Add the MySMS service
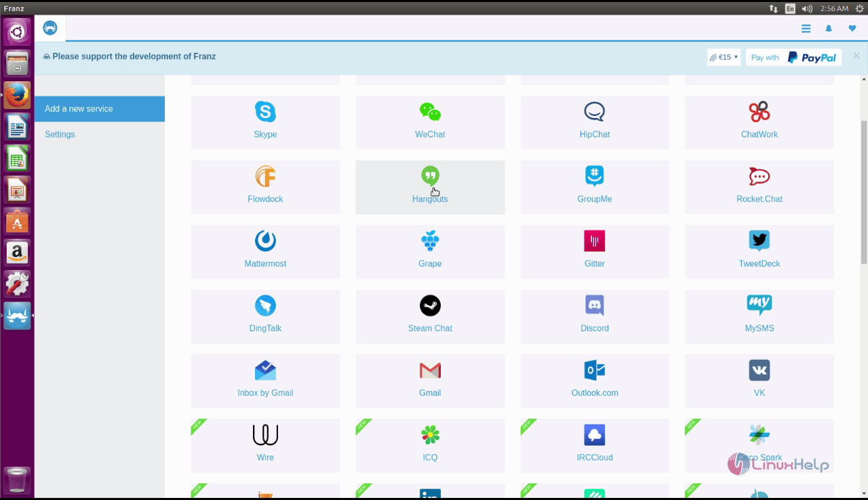 [x=759, y=316]
